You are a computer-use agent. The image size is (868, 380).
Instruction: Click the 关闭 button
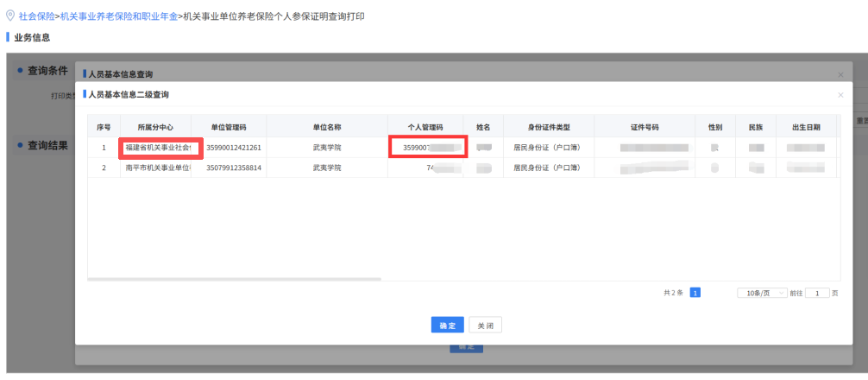point(485,326)
